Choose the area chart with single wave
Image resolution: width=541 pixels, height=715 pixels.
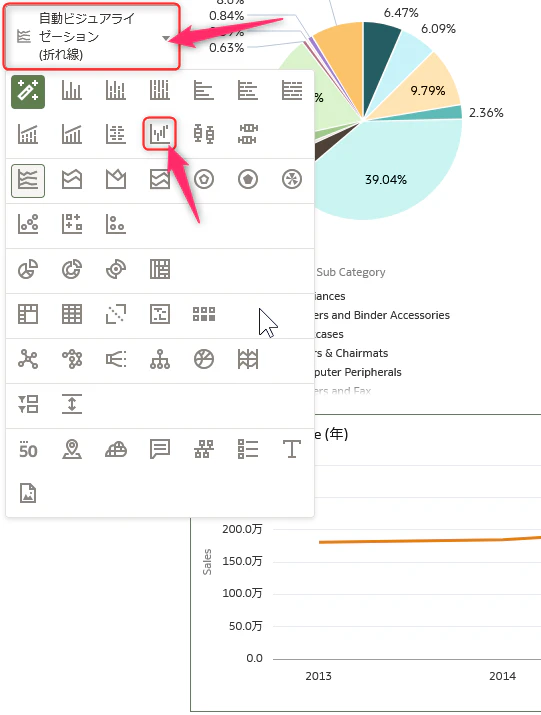[x=72, y=179]
